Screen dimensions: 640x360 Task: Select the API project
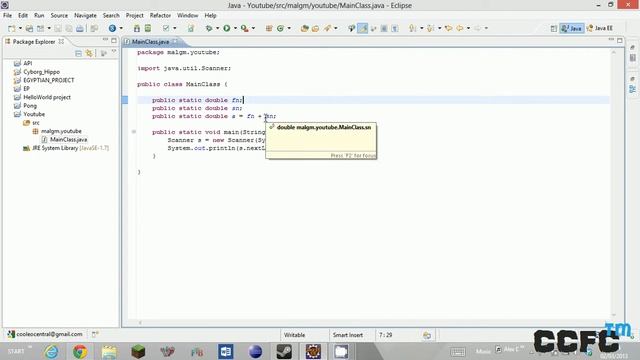point(27,63)
